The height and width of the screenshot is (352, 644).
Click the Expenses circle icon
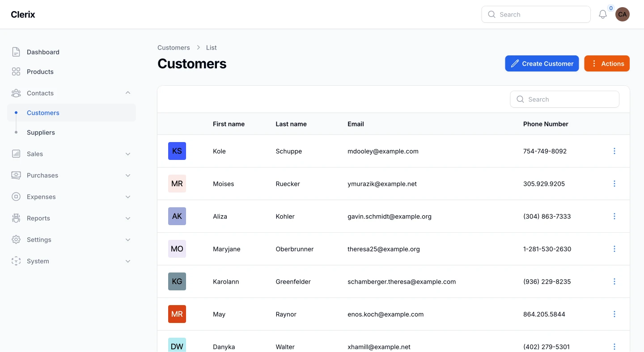coord(16,197)
